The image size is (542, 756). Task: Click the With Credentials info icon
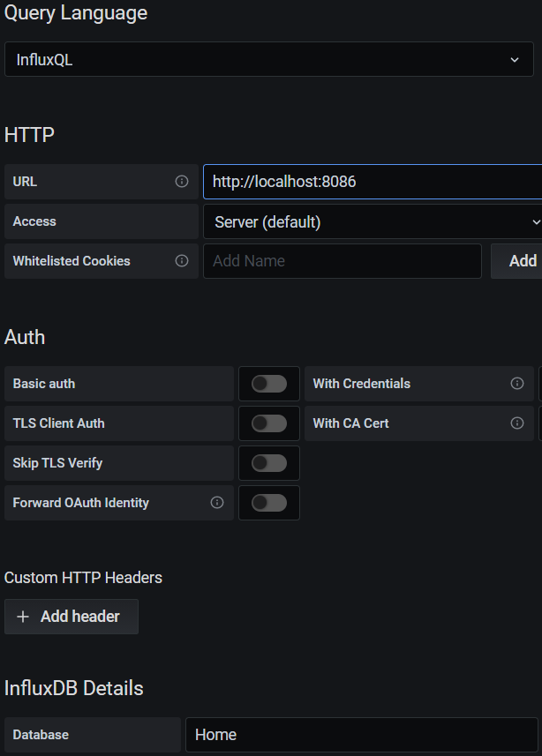pyautogui.click(x=517, y=384)
